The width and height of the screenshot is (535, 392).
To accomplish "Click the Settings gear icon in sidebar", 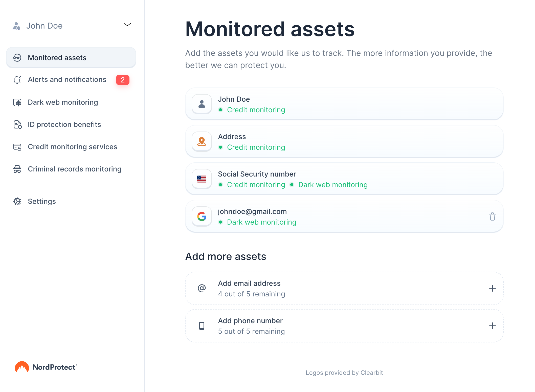I will 17,201.
